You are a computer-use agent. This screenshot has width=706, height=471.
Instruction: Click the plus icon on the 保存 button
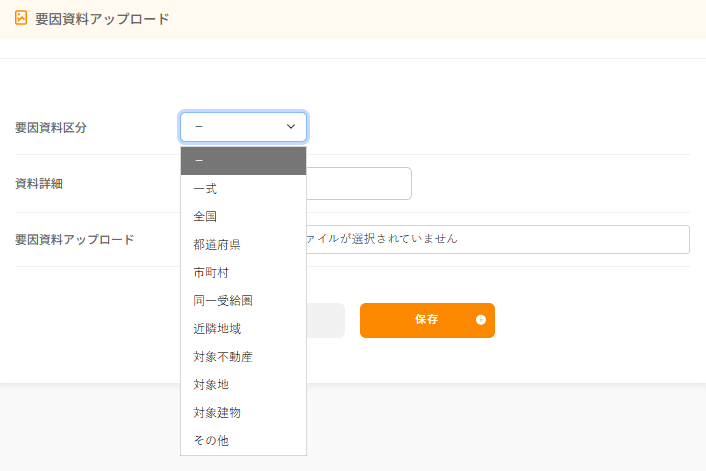pyautogui.click(x=481, y=320)
